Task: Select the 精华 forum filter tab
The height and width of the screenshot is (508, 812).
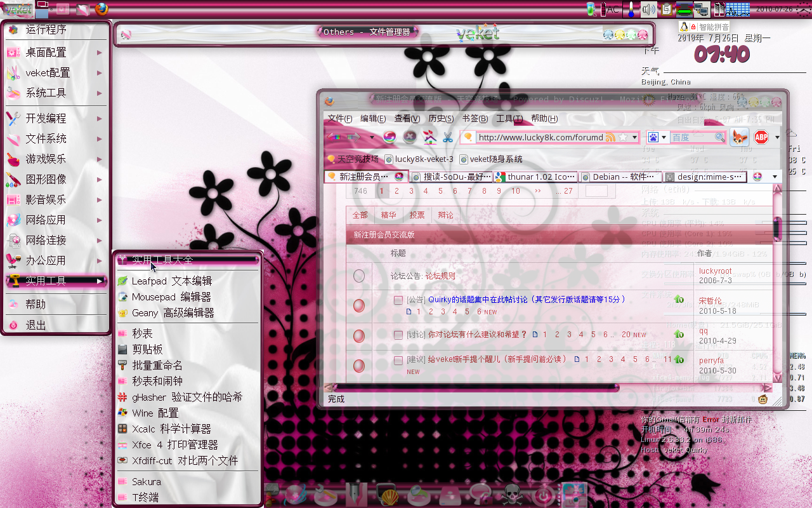Action: tap(388, 215)
